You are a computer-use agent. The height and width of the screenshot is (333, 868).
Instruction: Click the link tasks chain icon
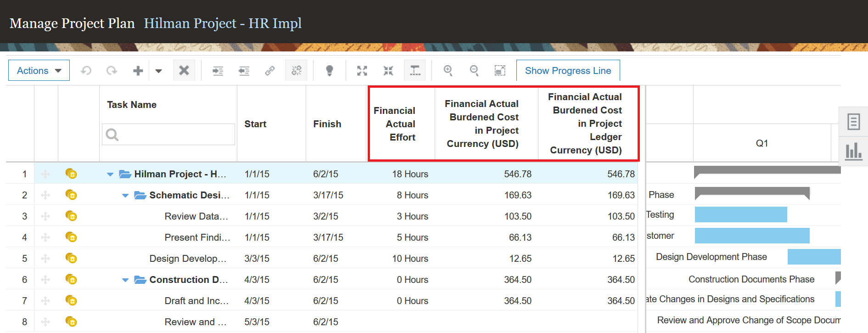coord(270,71)
